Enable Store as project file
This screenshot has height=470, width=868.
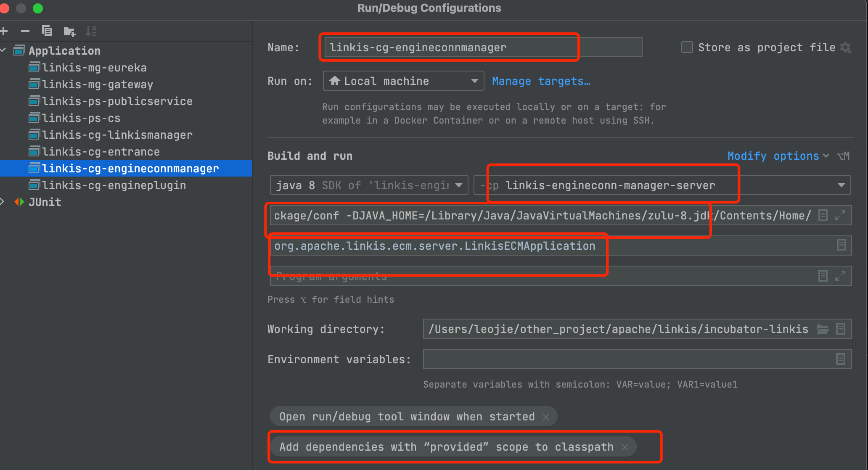[686, 47]
